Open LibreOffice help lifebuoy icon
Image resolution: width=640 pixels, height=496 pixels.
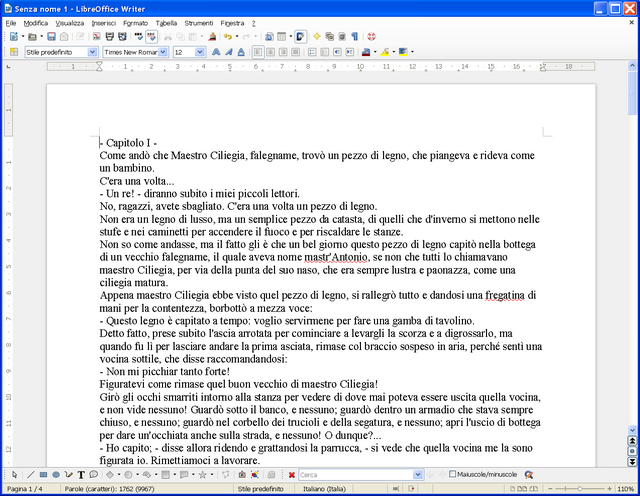[371, 37]
